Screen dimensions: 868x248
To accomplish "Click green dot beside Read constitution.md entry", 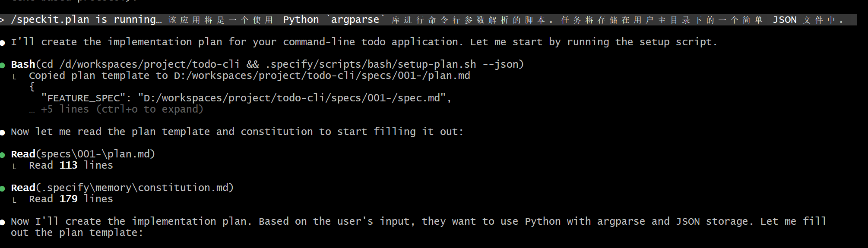I will click(3, 188).
